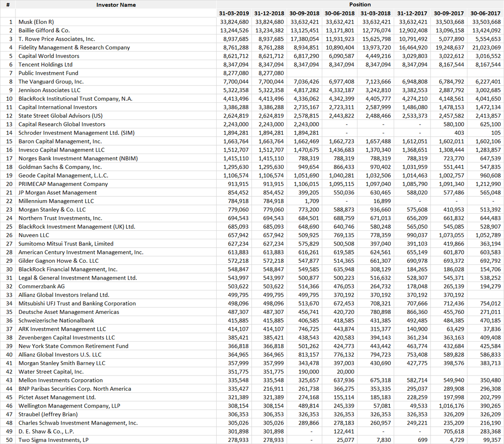Select Baron Capital Management, Inc.
The width and height of the screenshot is (504, 444).
(x=60, y=141)
